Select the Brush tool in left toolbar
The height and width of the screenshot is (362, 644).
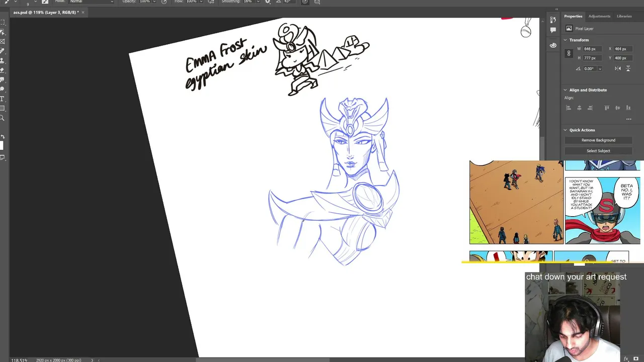click(2, 51)
